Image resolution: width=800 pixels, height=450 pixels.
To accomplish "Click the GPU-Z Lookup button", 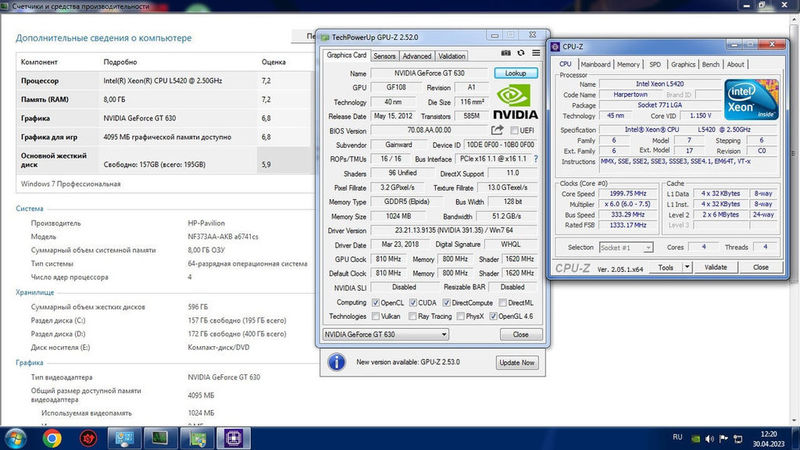I will click(515, 73).
